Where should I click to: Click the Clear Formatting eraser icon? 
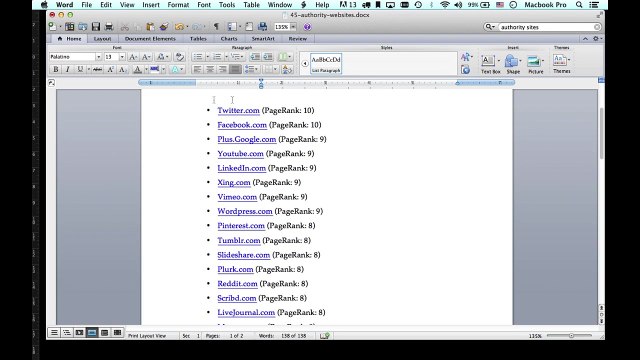(x=180, y=57)
